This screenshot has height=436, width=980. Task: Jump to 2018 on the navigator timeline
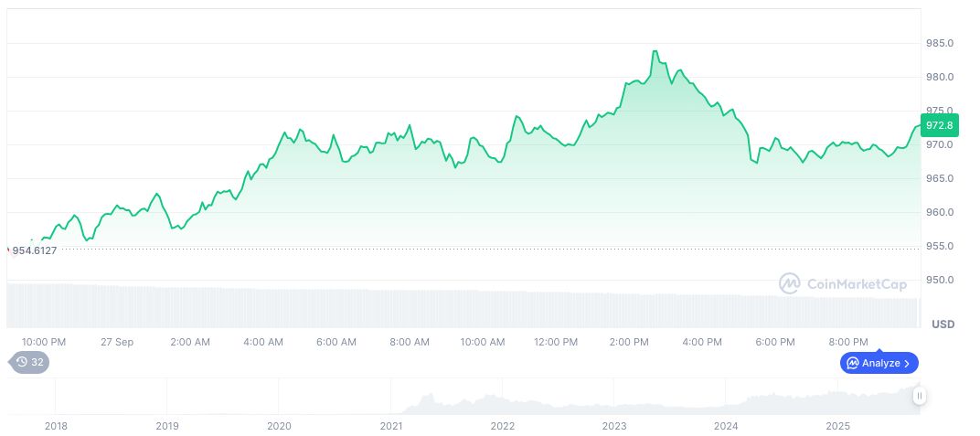[56, 426]
